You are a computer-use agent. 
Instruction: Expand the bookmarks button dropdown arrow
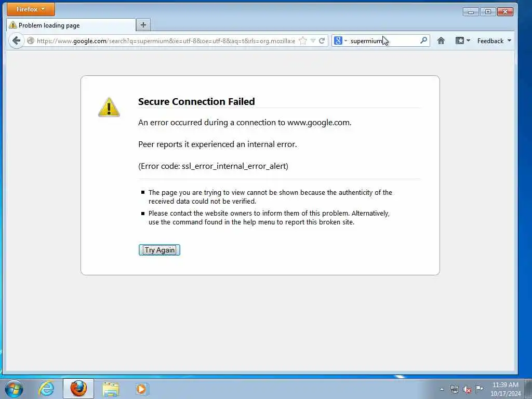click(468, 41)
